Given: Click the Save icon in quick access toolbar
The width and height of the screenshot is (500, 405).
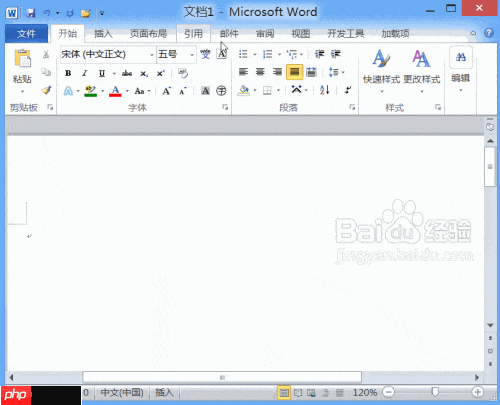Looking at the screenshot, I should pos(31,13).
